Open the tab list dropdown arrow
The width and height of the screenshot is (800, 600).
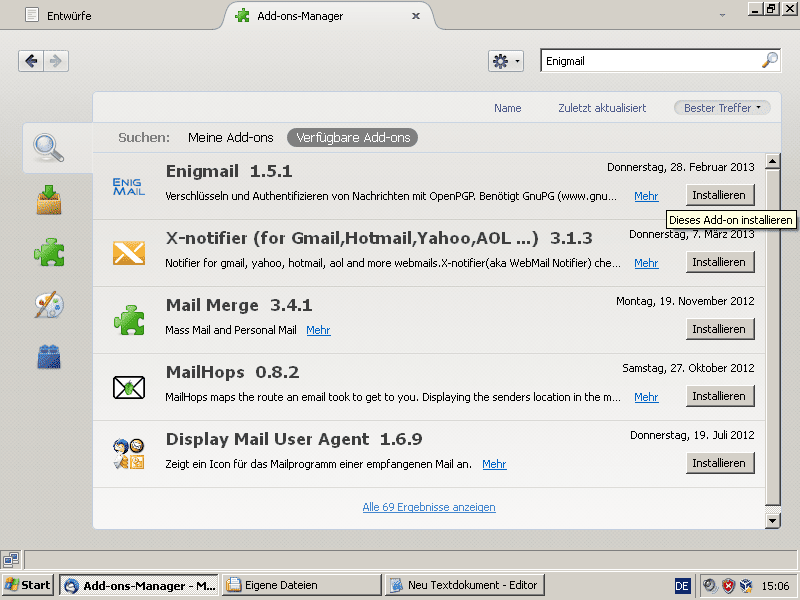722,16
